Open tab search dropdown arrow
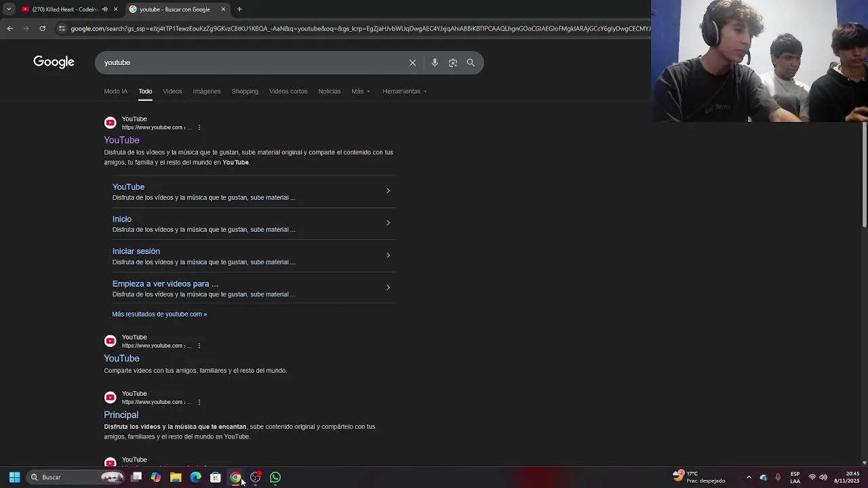Image resolution: width=868 pixels, height=488 pixels. (x=9, y=9)
